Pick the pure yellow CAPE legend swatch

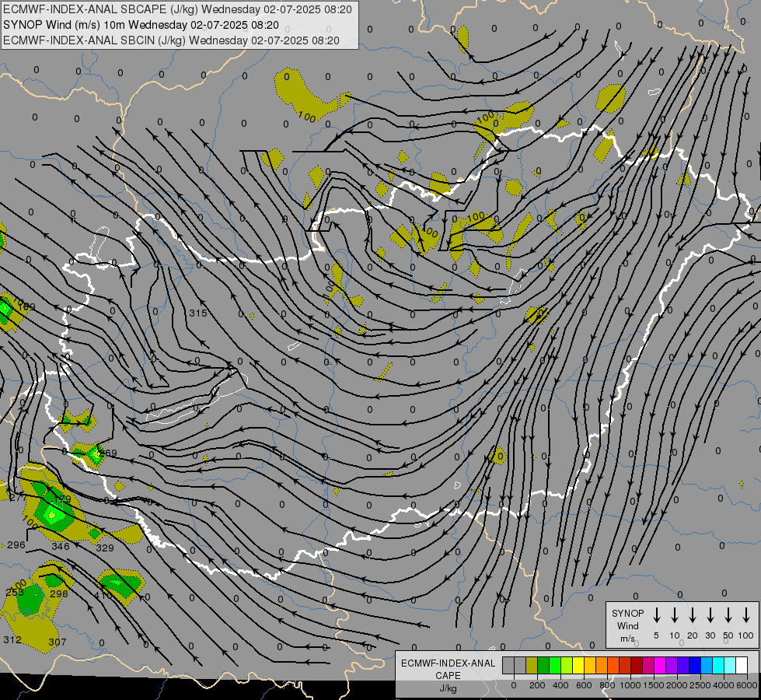pyautogui.click(x=578, y=665)
